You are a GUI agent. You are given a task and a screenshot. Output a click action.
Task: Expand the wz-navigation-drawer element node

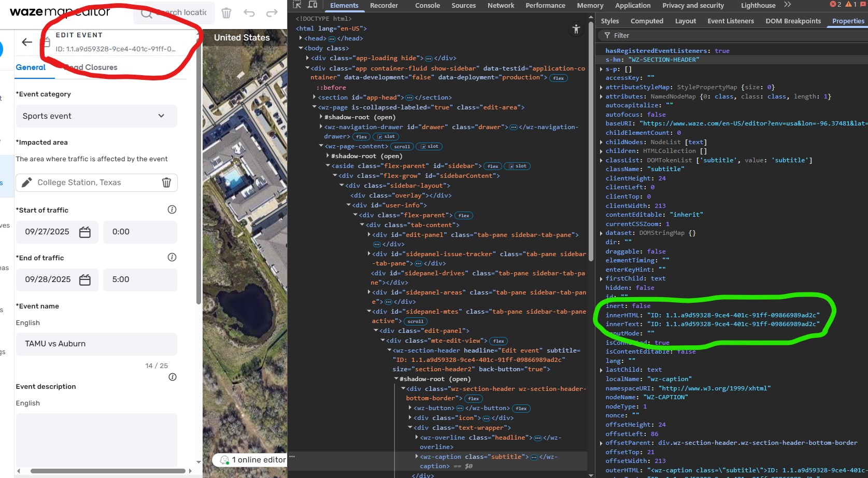point(321,127)
